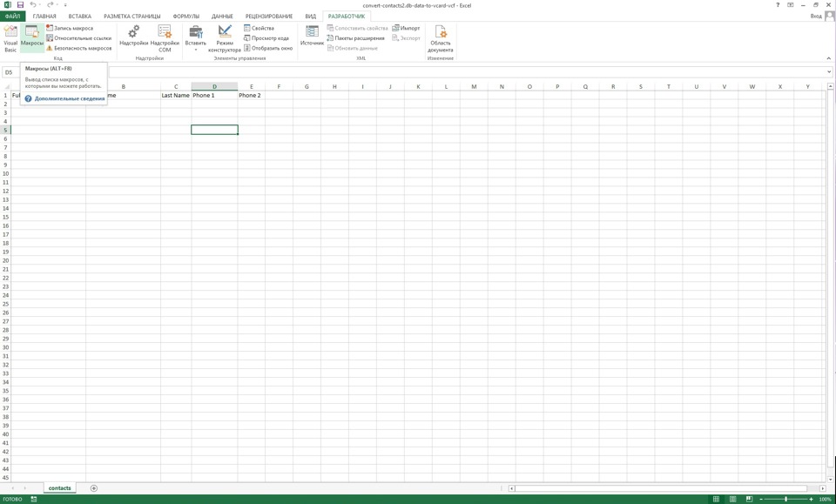
Task: Switch to Normal view
Action: point(716,499)
